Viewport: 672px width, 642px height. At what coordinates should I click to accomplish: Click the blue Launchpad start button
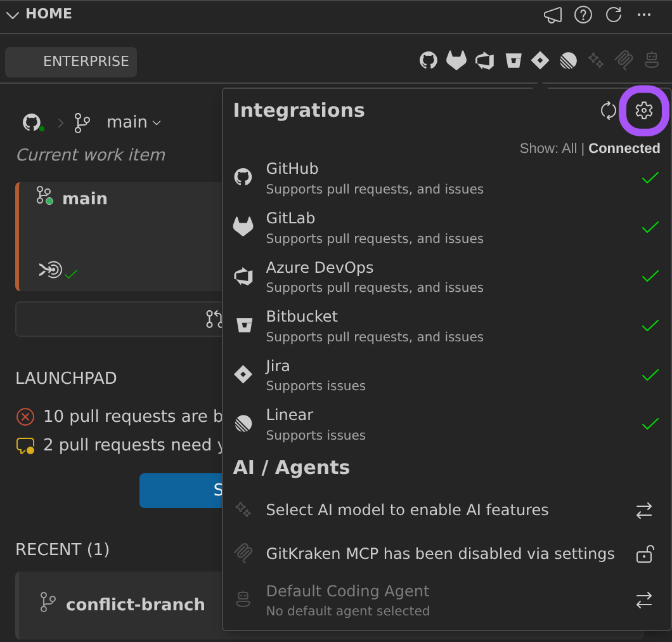click(x=181, y=490)
